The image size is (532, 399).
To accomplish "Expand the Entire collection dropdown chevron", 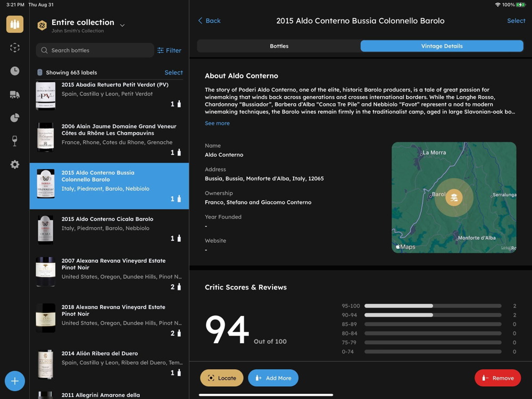I will pos(122,25).
